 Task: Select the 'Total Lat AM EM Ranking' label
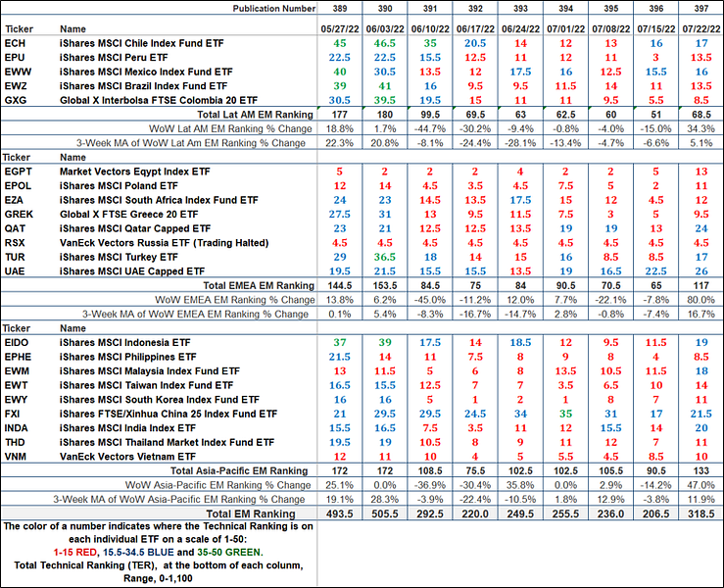pos(255,115)
